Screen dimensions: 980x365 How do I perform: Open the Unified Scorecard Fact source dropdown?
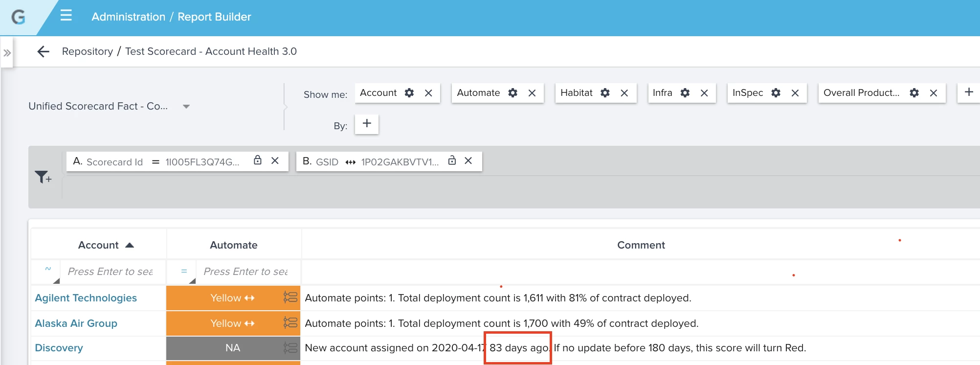tap(109, 106)
